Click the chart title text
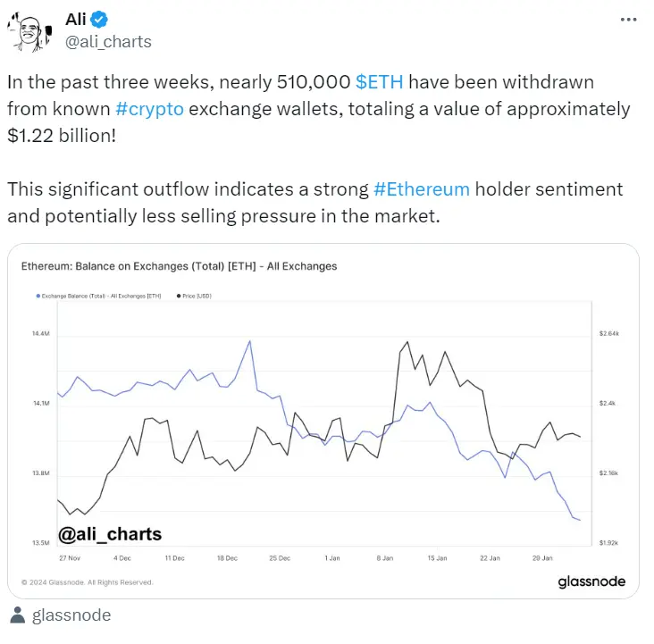The height and width of the screenshot is (644, 654). pyautogui.click(x=179, y=266)
